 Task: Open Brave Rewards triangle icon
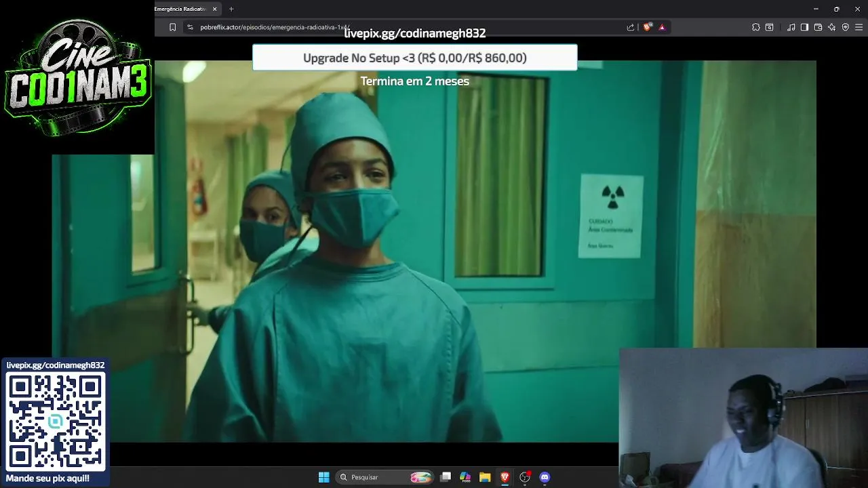tap(662, 27)
